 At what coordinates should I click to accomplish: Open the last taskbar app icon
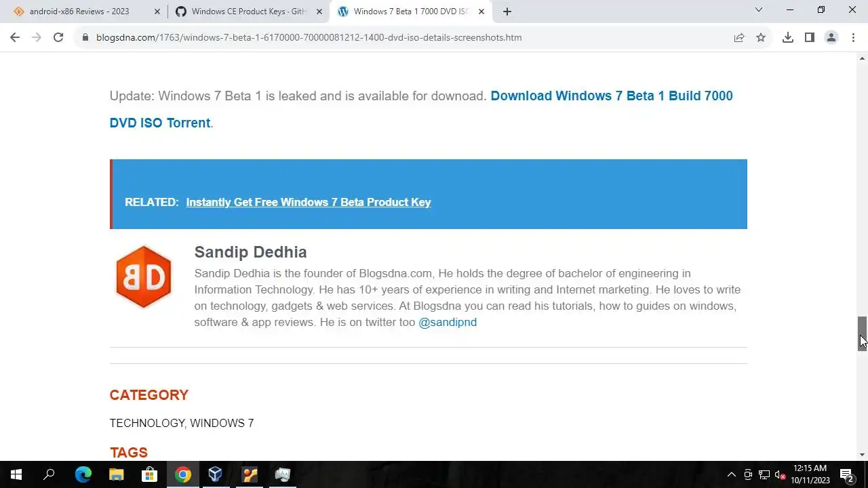tap(283, 474)
